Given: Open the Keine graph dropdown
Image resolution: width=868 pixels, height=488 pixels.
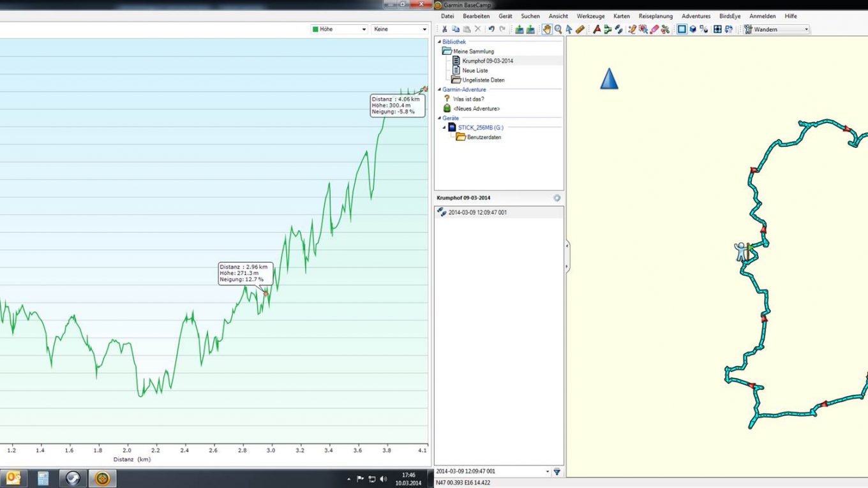Looking at the screenshot, I should tap(400, 29).
